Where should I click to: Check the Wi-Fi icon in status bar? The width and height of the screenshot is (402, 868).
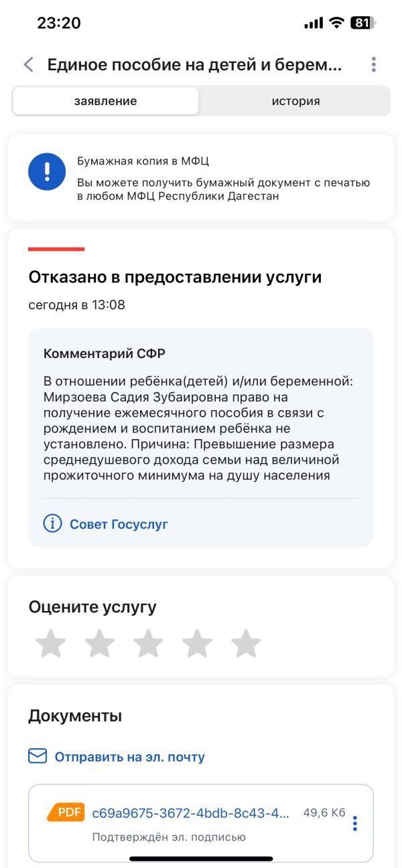pyautogui.click(x=336, y=23)
